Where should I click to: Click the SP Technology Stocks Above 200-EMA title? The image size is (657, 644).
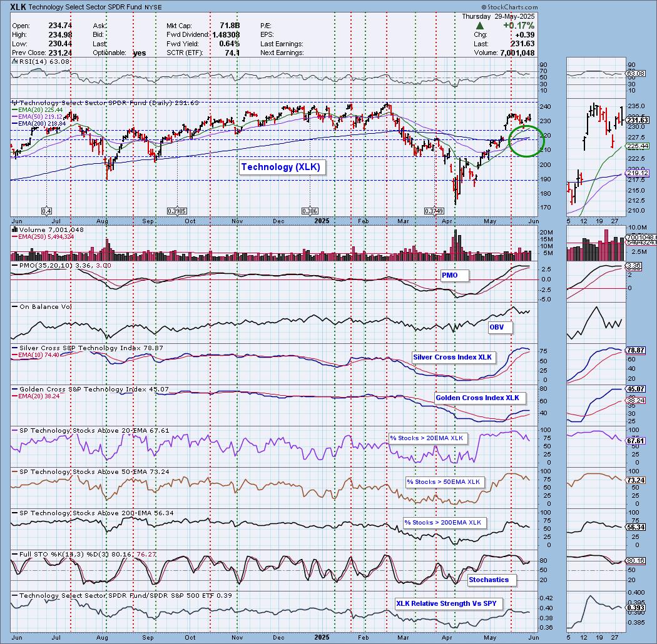[93, 513]
